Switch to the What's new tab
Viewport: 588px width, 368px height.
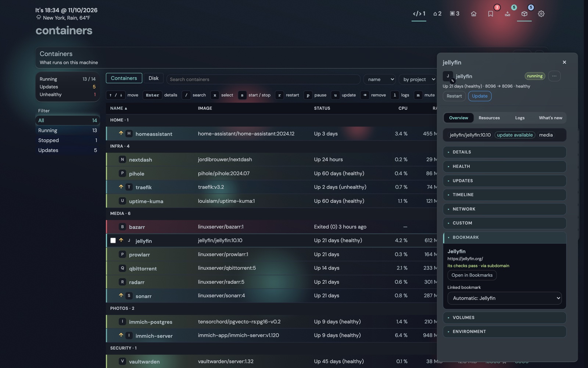pos(551,118)
